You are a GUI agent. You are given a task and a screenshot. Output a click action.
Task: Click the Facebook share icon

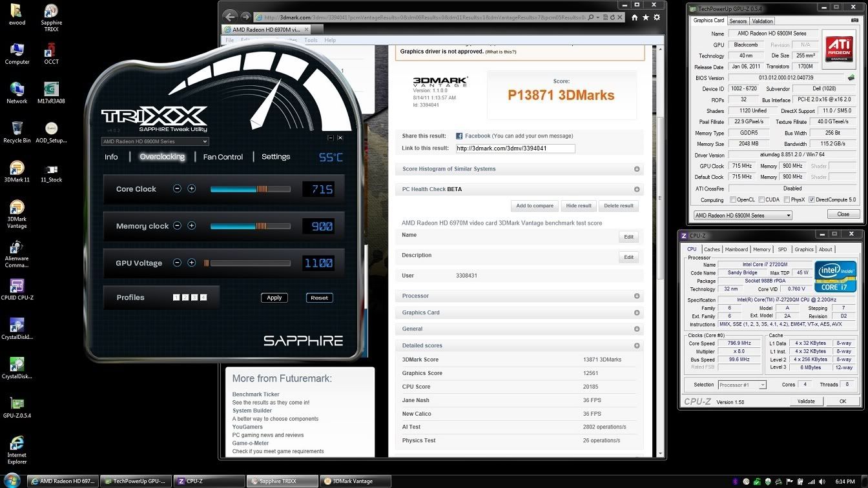pyautogui.click(x=459, y=136)
